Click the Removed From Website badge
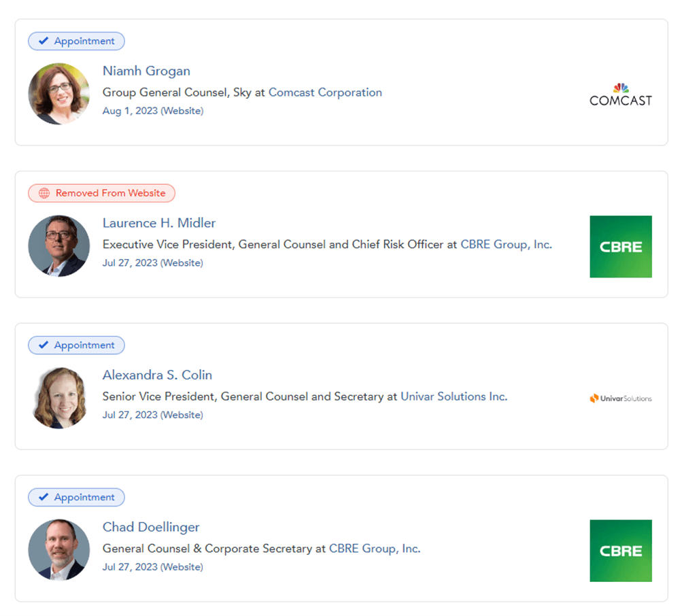 pos(101,193)
